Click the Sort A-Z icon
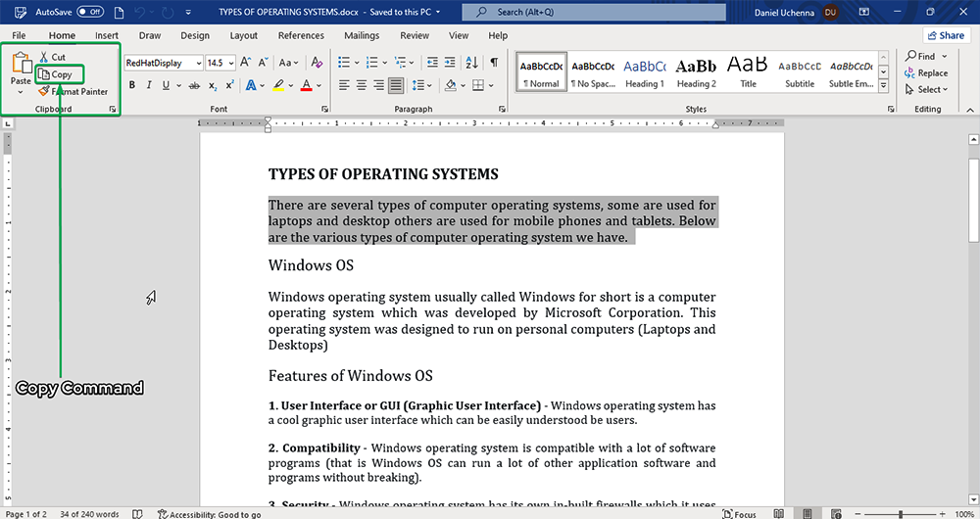980x519 pixels. click(x=473, y=63)
